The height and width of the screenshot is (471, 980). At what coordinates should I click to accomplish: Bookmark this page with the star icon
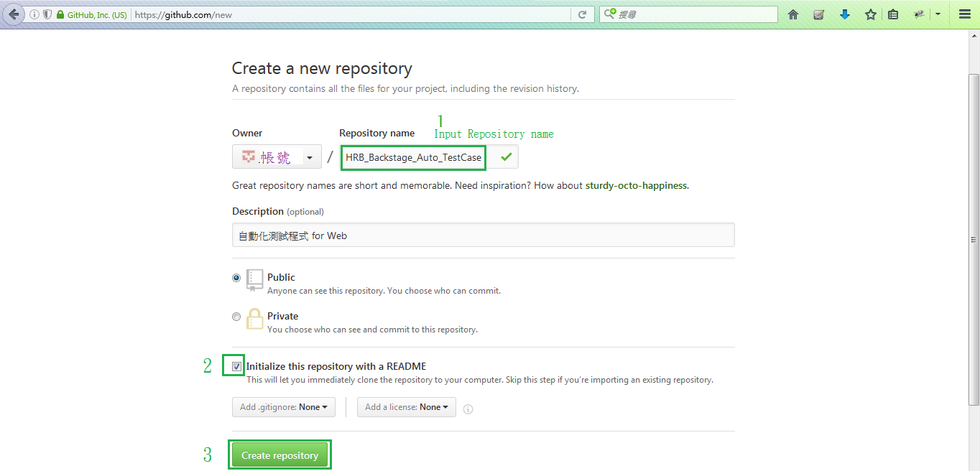(870, 14)
